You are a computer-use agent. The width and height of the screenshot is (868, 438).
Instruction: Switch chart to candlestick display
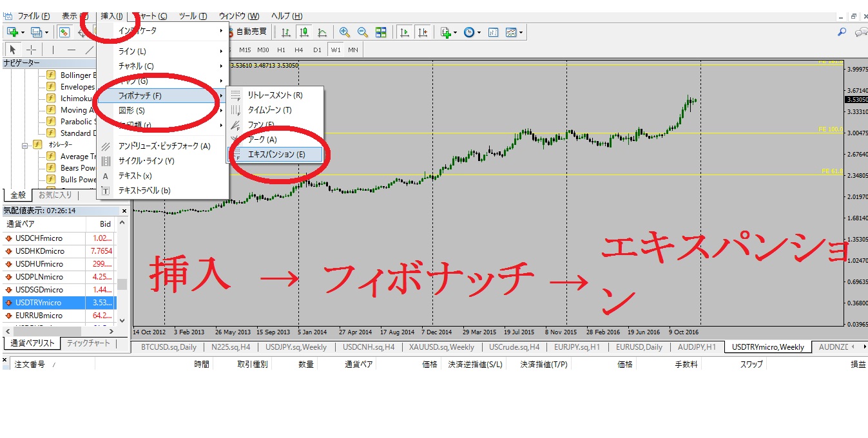coord(304,32)
